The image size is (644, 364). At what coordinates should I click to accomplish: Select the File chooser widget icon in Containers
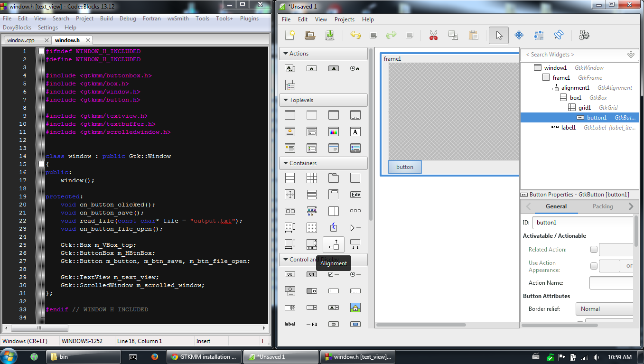(x=355, y=194)
